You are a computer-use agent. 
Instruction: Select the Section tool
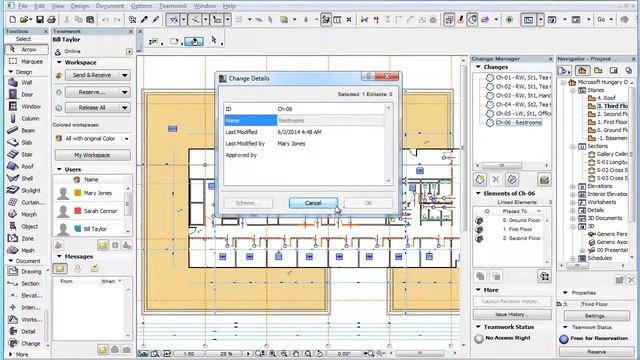(x=26, y=283)
